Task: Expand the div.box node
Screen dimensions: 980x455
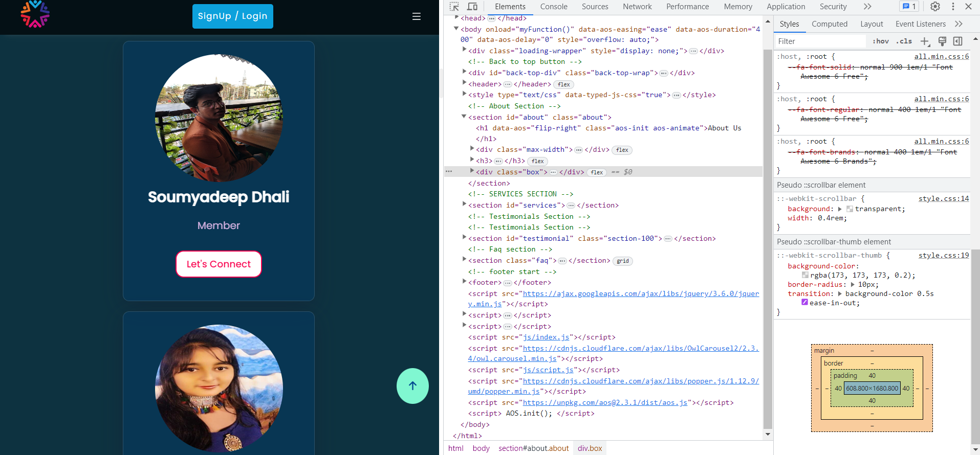Action: point(472,171)
